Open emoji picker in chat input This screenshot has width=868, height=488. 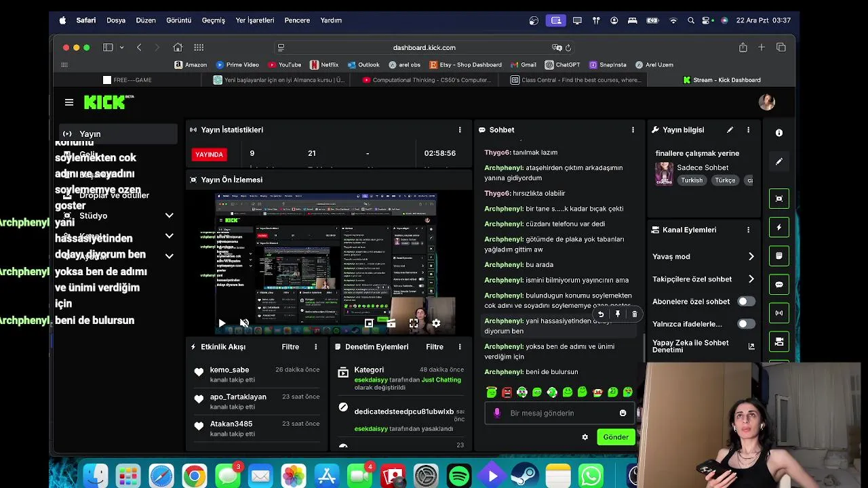click(623, 413)
